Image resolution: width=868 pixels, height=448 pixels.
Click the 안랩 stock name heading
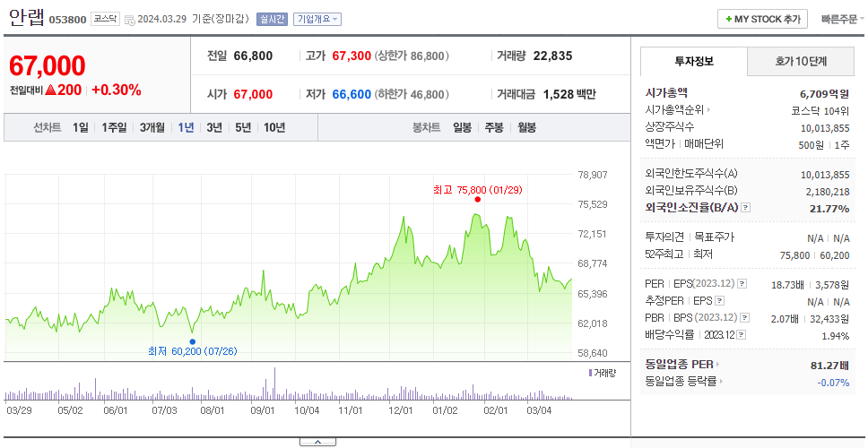tap(26, 18)
